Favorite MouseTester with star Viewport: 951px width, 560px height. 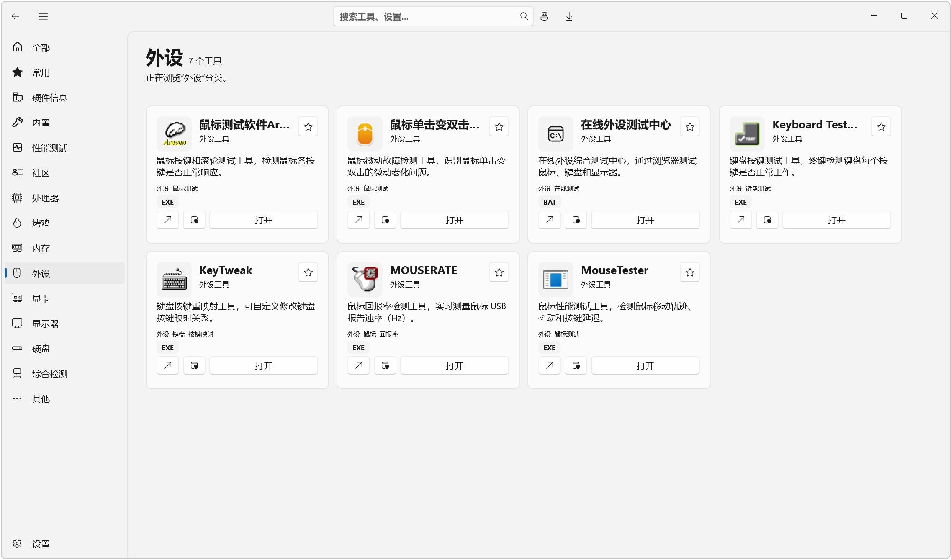tap(690, 272)
